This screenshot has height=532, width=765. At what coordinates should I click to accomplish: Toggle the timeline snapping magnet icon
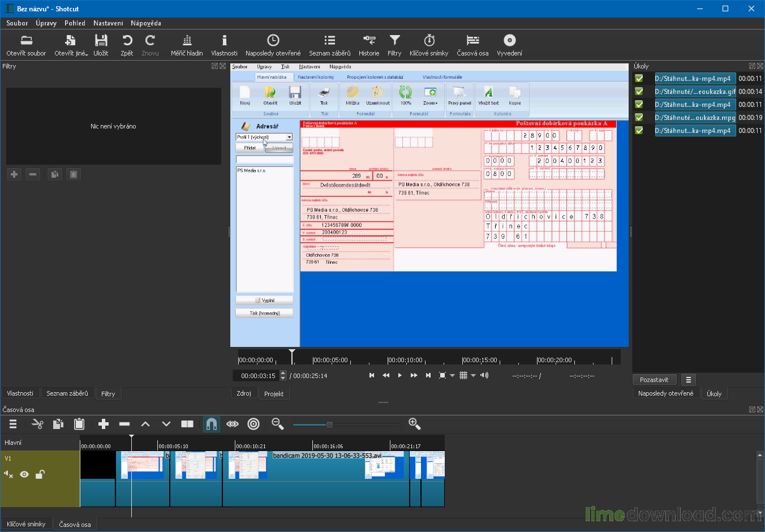coord(211,424)
